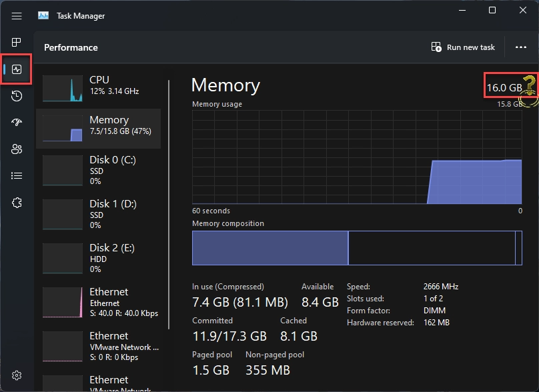Open App history in the sidebar
Image resolution: width=539 pixels, height=392 pixels.
(15, 95)
